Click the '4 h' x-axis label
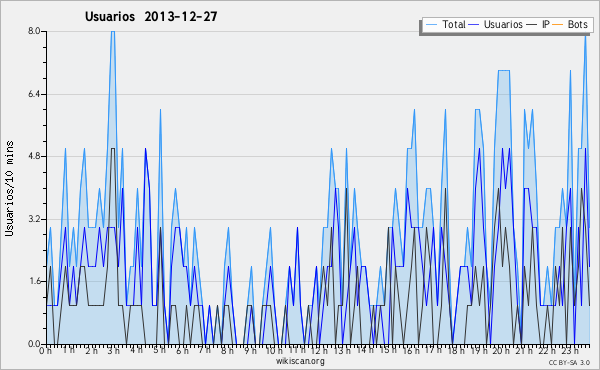Screen dimensions: 600x370 tap(136, 350)
